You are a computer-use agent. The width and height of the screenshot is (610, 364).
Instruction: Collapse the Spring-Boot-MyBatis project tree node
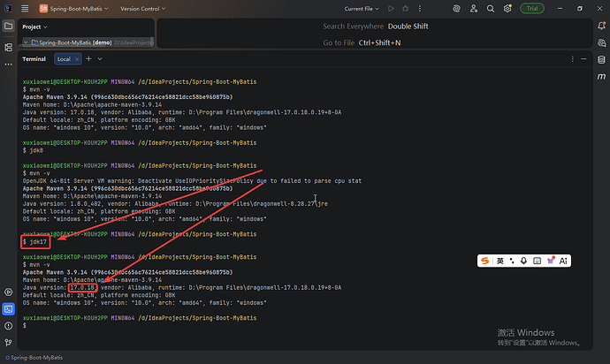pos(26,42)
